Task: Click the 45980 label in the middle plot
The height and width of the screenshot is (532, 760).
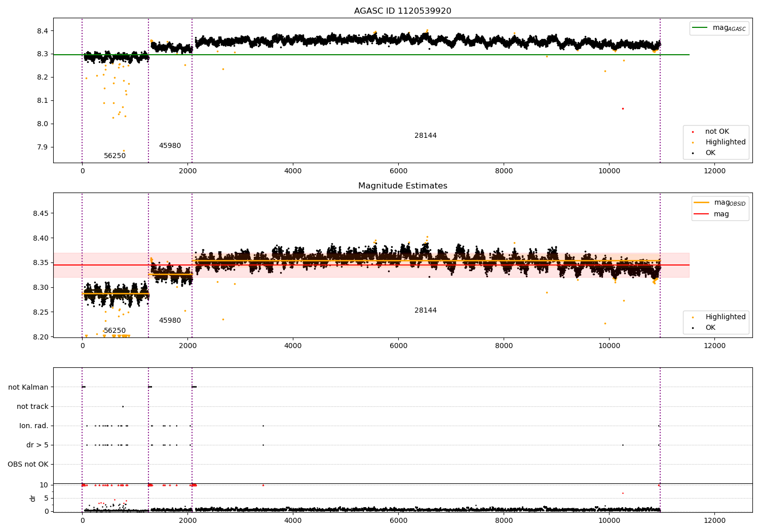Action: click(170, 321)
